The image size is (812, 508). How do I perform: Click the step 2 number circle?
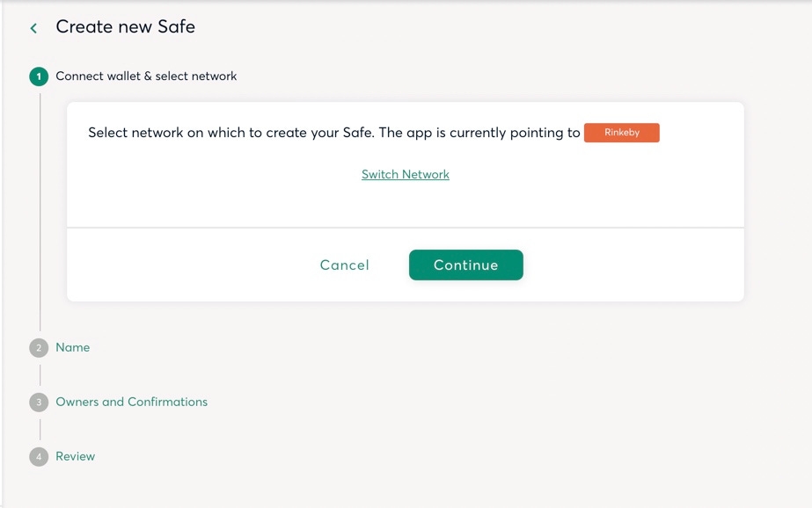(39, 348)
